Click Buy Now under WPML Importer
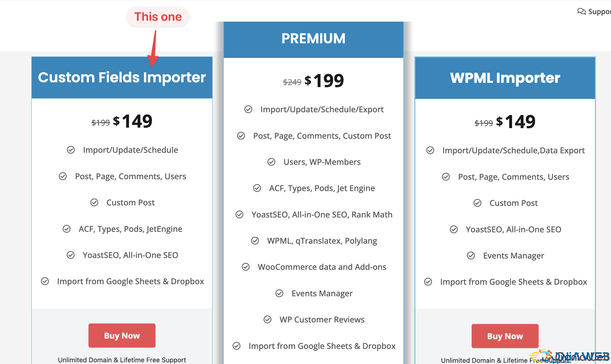The image size is (611, 364). coord(505,336)
